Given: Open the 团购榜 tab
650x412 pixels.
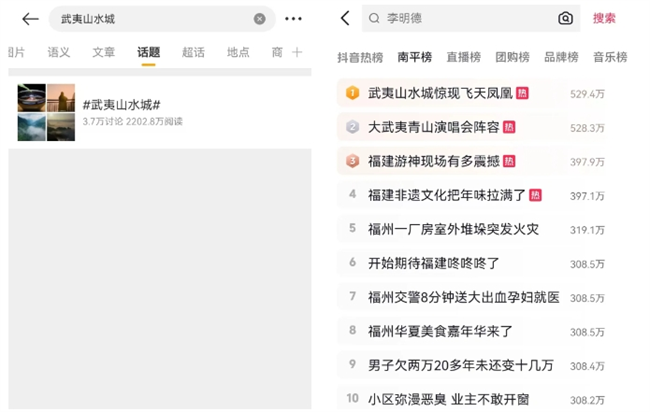Looking at the screenshot, I should click(x=512, y=57).
